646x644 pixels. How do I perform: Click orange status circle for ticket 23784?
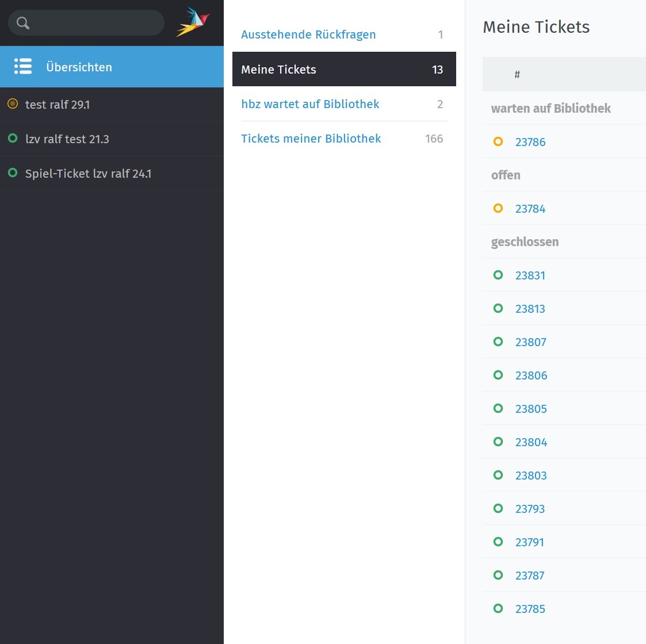click(x=498, y=208)
